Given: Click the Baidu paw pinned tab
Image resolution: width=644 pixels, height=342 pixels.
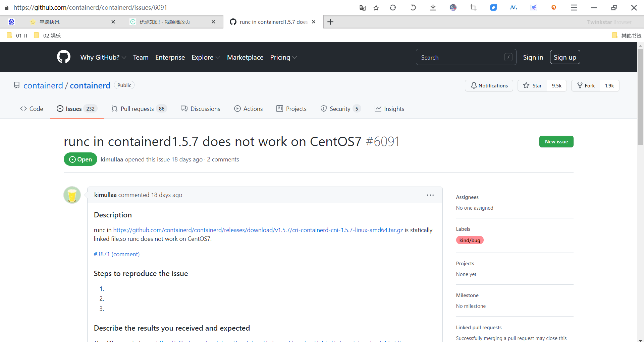Looking at the screenshot, I should (11, 22).
